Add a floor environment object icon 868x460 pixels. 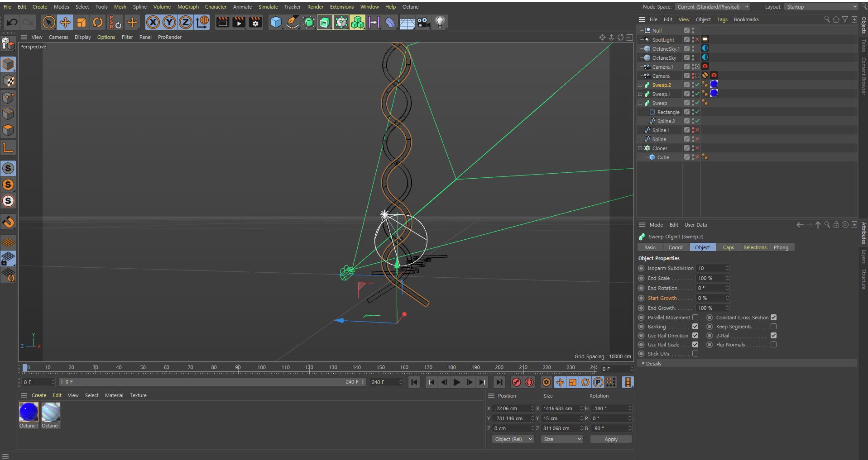(x=407, y=22)
